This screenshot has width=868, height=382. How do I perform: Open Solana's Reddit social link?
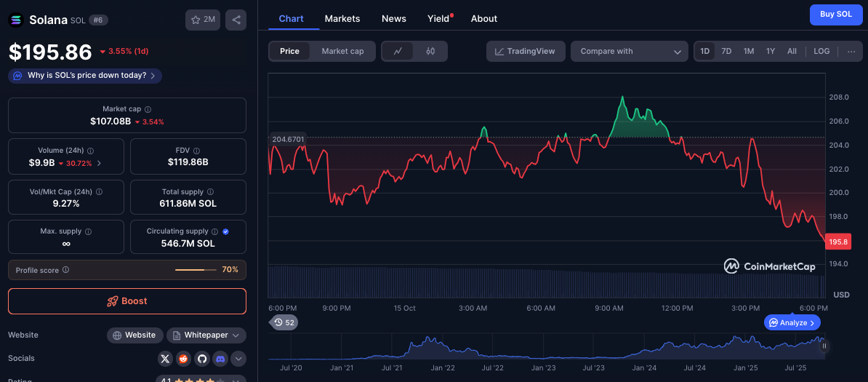click(183, 358)
